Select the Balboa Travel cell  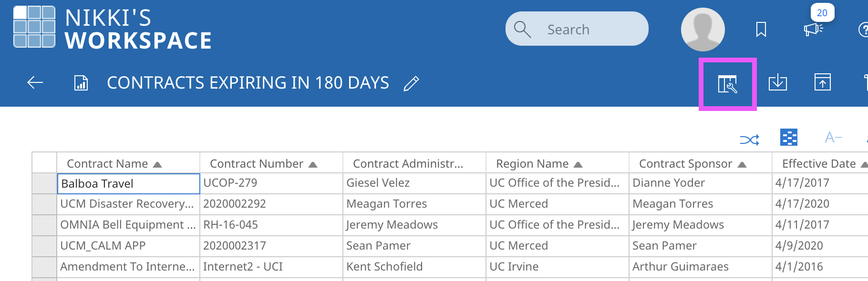pyautogui.click(x=128, y=184)
